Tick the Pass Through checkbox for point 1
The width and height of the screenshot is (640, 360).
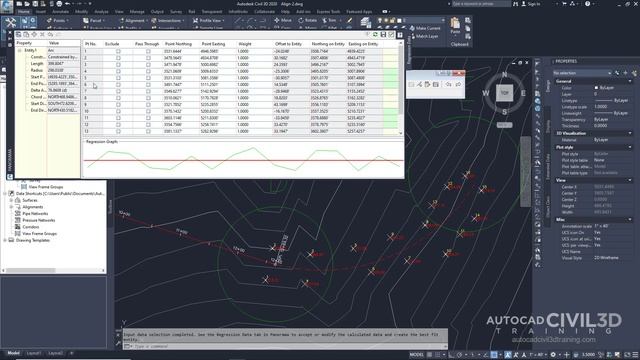pos(148,51)
